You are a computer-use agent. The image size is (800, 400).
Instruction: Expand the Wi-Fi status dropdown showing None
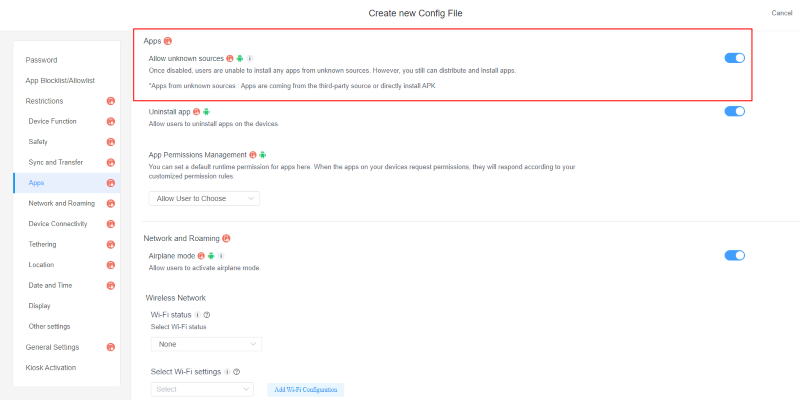(206, 344)
